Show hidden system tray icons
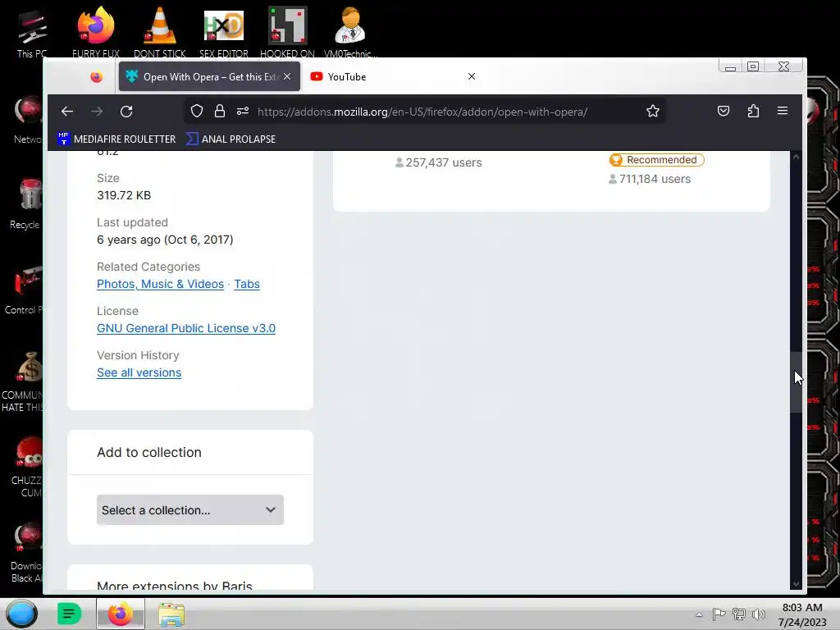The width and height of the screenshot is (840, 630). 699,614
